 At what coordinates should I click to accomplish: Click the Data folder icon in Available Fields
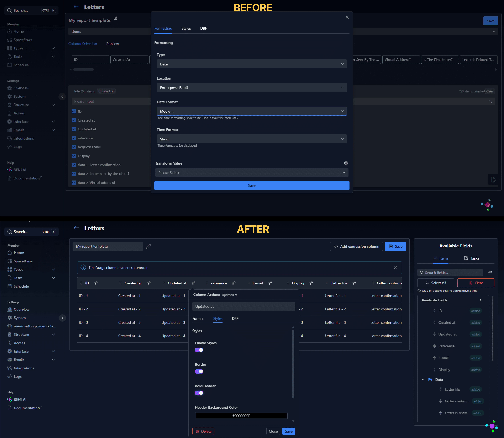tap(430, 380)
